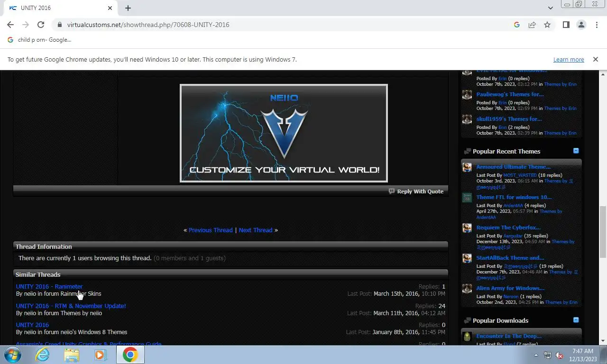Visit ArdentAA's profile link
Screen dimensions: 607x364
(513, 206)
